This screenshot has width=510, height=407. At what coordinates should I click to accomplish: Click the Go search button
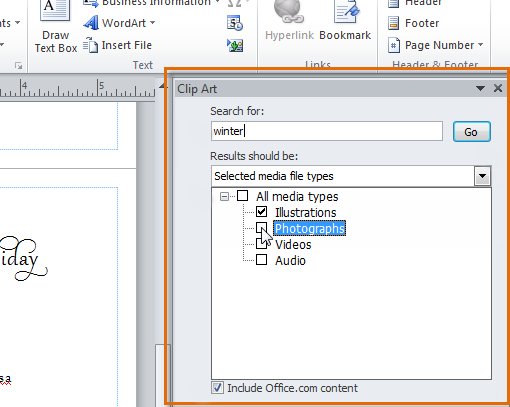[472, 132]
